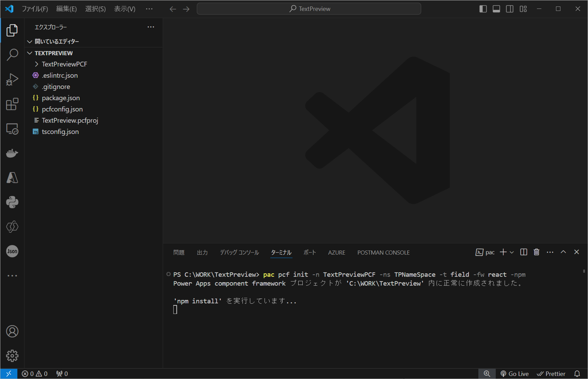Open the Azure view icon
The width and height of the screenshot is (588, 379).
[12, 178]
